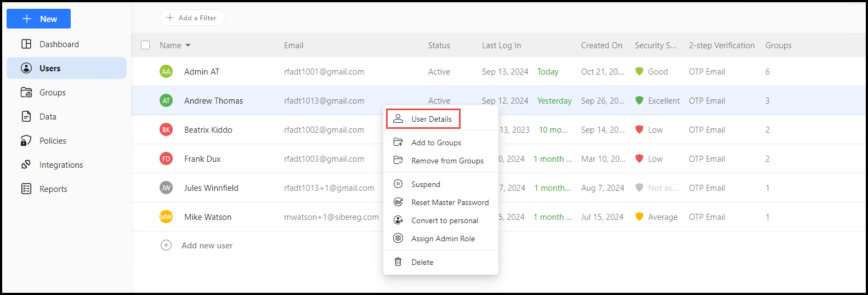Click the Dashboard icon in sidebar
This screenshot has width=868, height=295.
pyautogui.click(x=26, y=44)
